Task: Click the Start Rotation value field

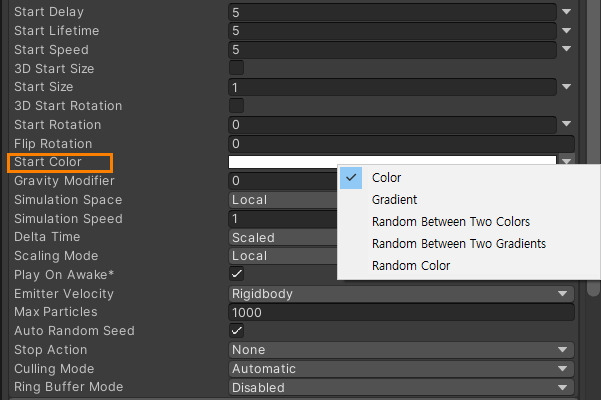Action: (x=392, y=125)
